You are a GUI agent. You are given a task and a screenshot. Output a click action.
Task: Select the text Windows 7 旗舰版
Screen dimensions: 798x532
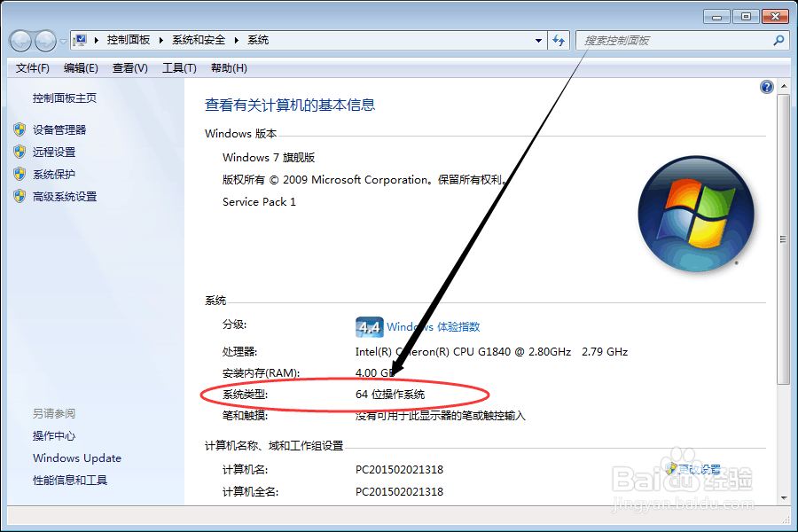tap(269, 157)
